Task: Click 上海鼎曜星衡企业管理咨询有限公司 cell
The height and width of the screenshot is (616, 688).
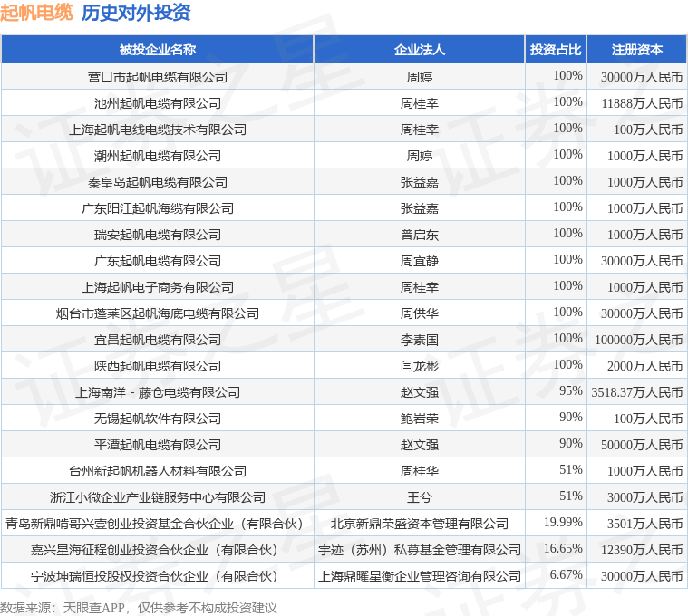Action: pyautogui.click(x=420, y=576)
